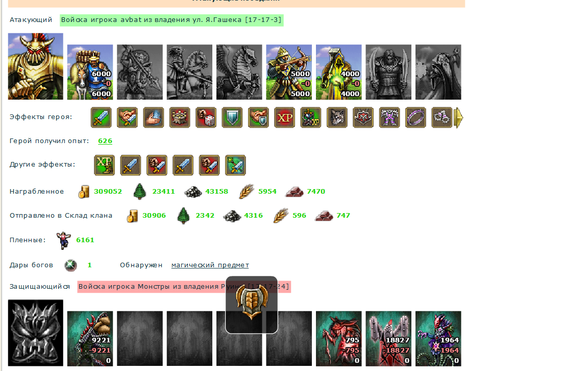Image resolution: width=588 pixels, height=371 pixels.
Task: Click the XP goblet other effects icon
Action: pos(104,165)
